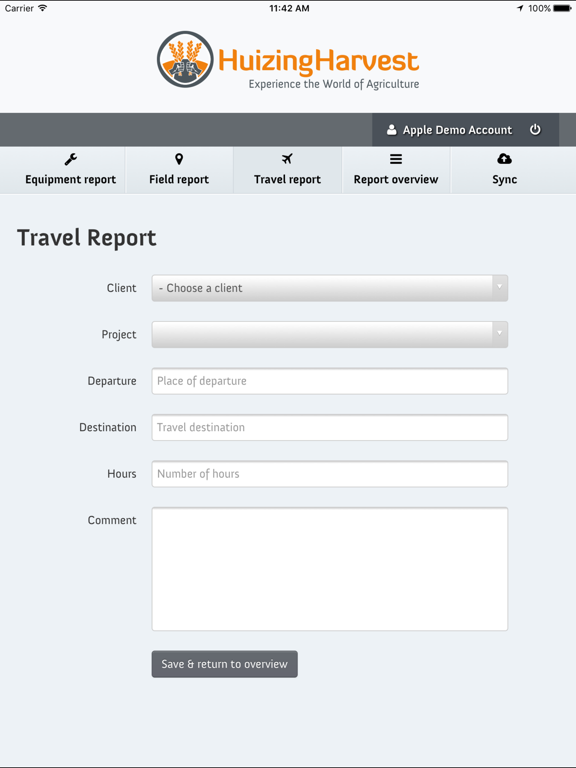Click the airplane Travel report icon

[x=287, y=159]
